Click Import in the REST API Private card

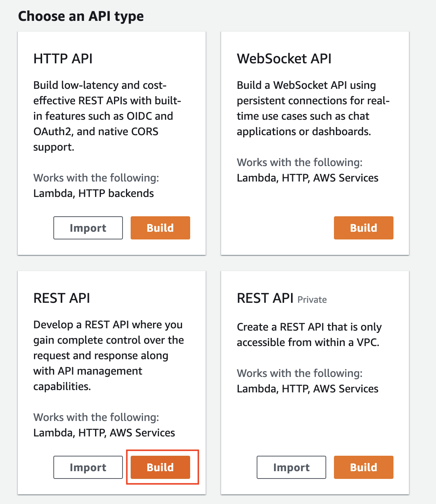tap(291, 467)
